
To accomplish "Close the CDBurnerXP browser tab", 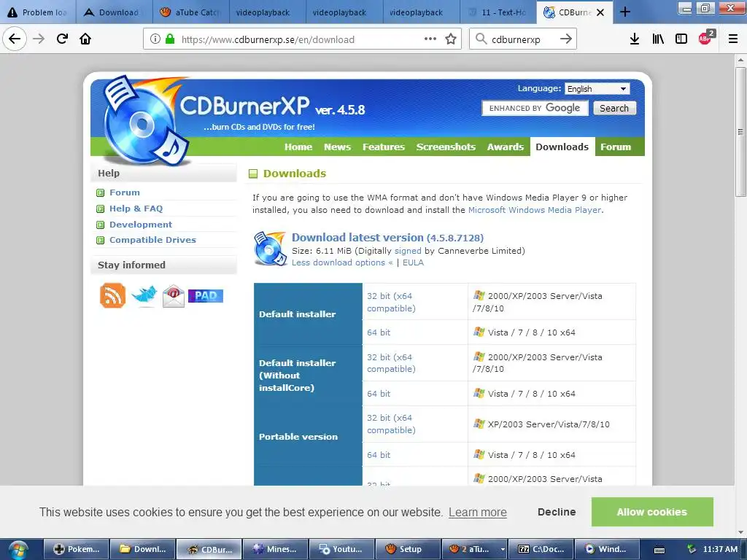I will [600, 12].
